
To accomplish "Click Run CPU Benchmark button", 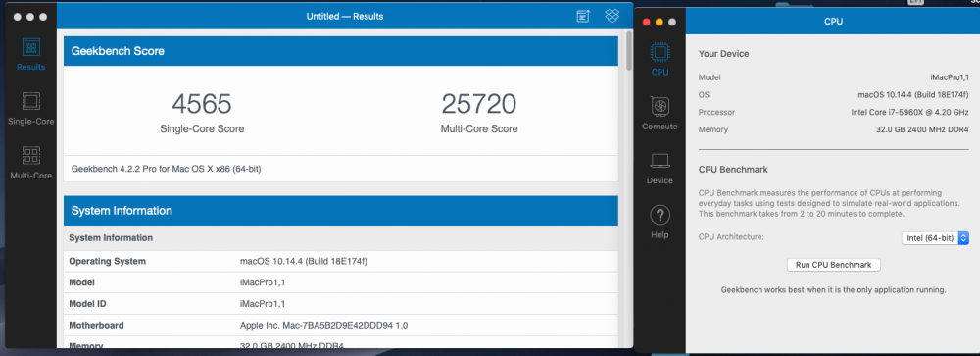I will click(x=833, y=265).
